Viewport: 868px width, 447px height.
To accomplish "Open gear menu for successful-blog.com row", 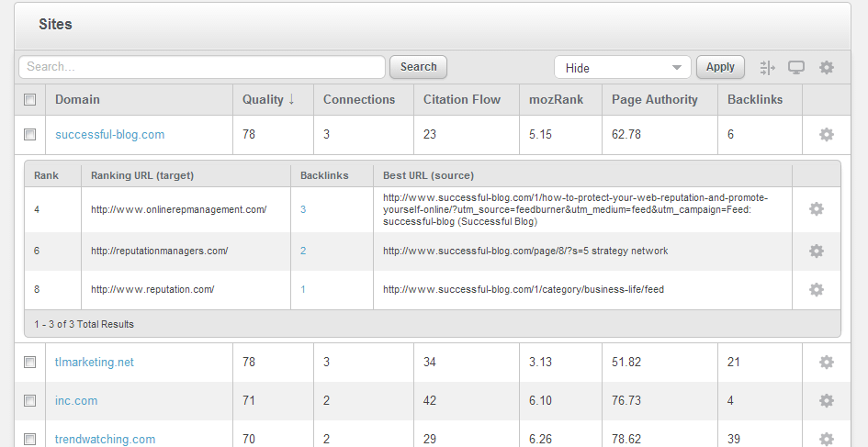I will [x=827, y=135].
